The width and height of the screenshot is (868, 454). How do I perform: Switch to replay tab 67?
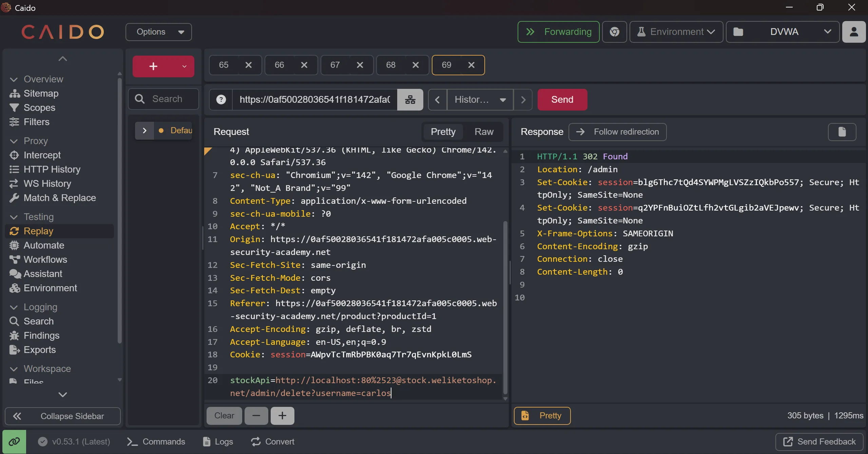pos(335,65)
